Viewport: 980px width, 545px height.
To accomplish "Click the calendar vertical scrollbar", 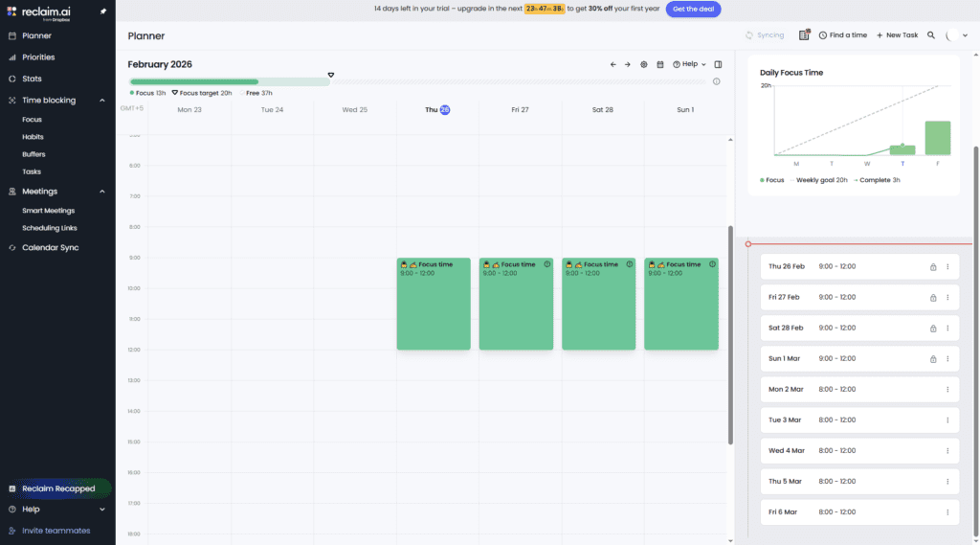I will [x=730, y=335].
